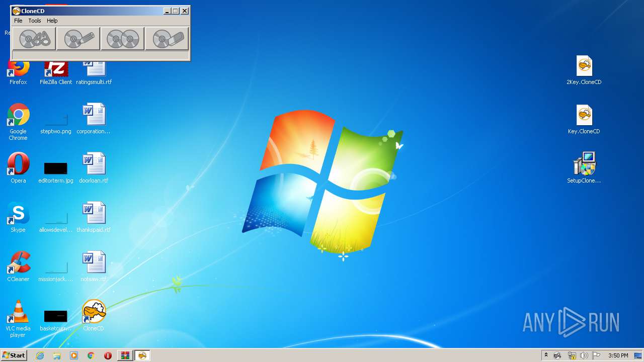644x362 pixels.
Task: Launch Chrome from the taskbar
Action: point(91,355)
